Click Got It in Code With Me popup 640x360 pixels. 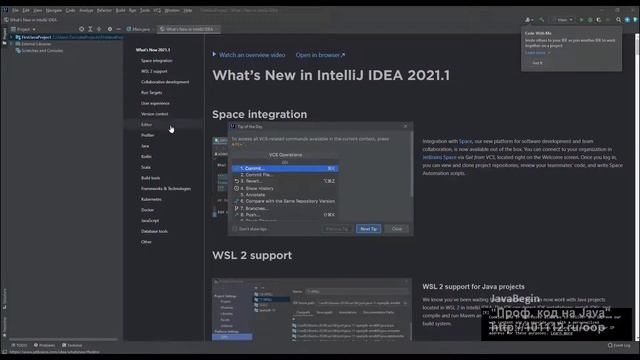coord(538,63)
